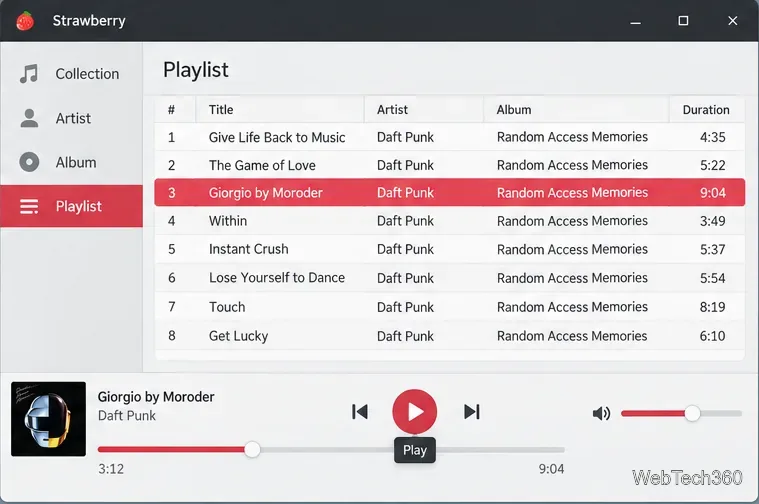759x504 pixels.
Task: Click the 3:49 duration cell
Action: [x=713, y=221]
